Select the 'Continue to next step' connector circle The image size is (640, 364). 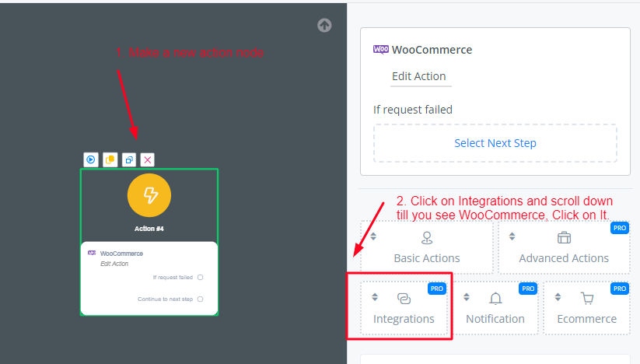click(x=200, y=299)
